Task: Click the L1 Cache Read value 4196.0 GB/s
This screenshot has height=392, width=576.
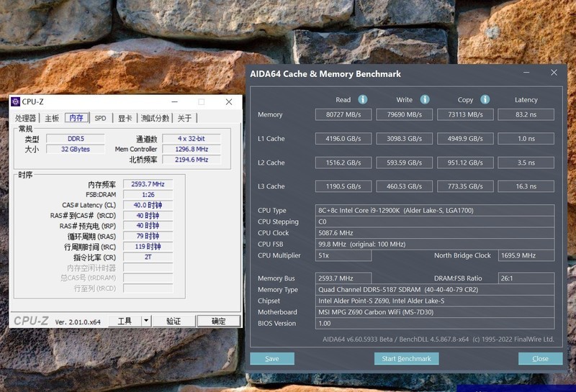Action: click(343, 139)
